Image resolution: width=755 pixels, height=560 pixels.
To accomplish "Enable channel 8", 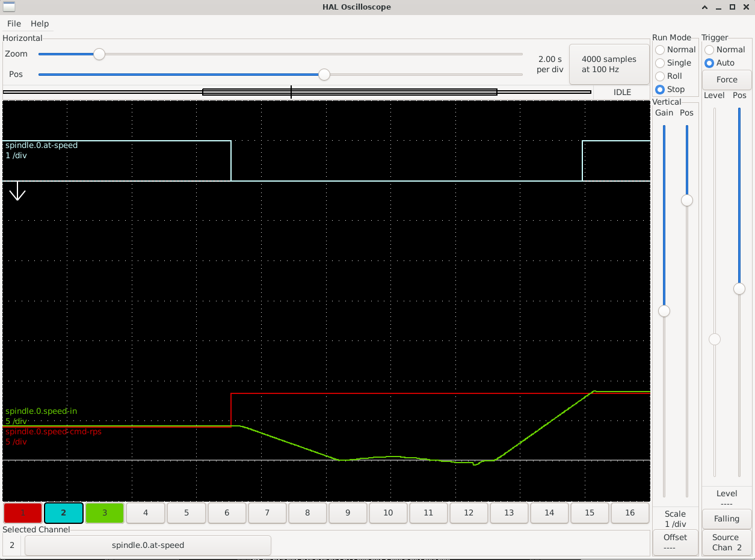I will click(307, 513).
